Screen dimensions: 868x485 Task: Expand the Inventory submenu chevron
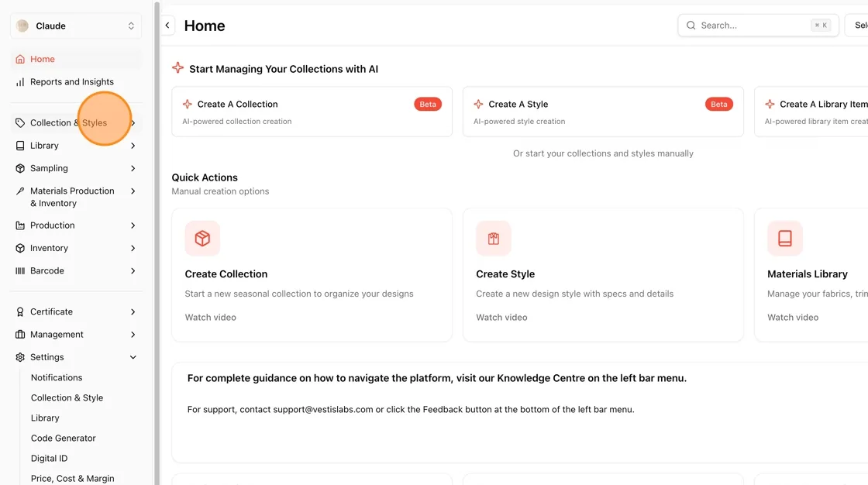click(133, 248)
